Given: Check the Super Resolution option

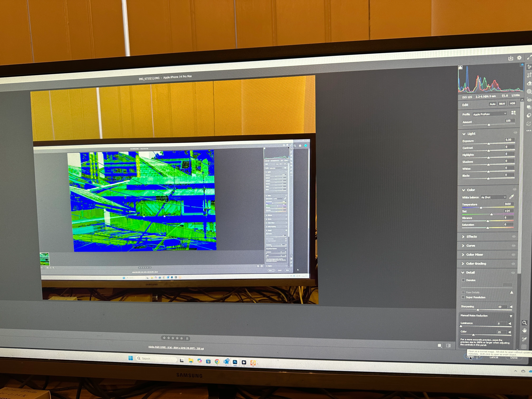Looking at the screenshot, I should [463, 297].
